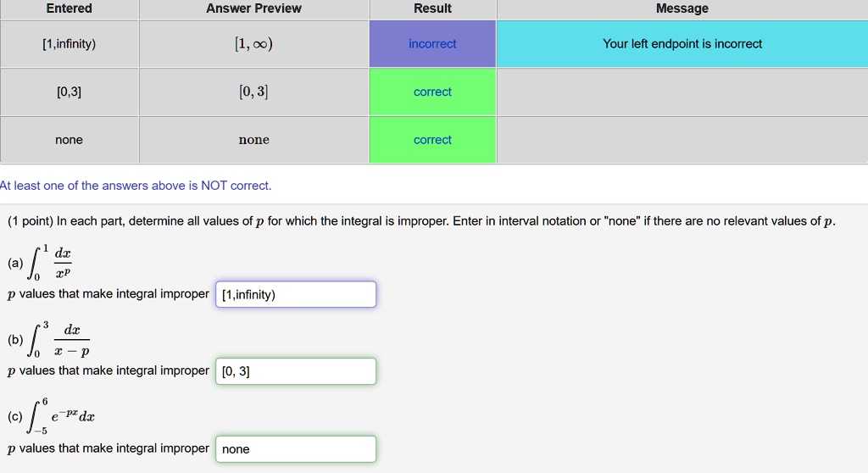
Task: Click the "At least one of the answers" notice
Action: pos(136,186)
